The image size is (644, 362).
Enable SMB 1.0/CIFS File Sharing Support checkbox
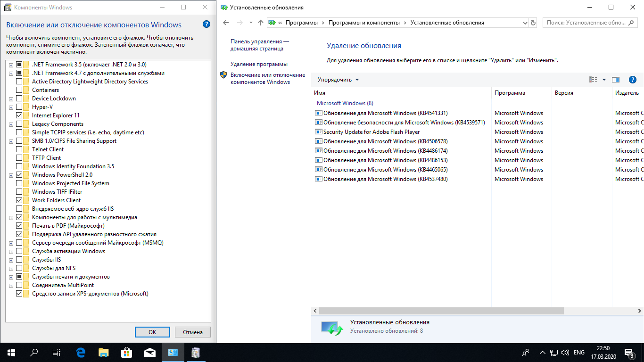[x=19, y=141]
